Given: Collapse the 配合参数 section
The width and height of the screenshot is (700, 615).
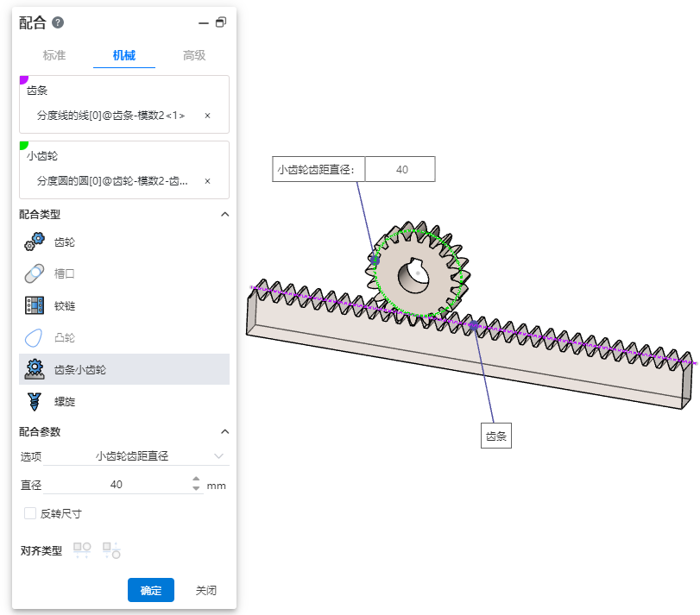Looking at the screenshot, I should tap(224, 431).
